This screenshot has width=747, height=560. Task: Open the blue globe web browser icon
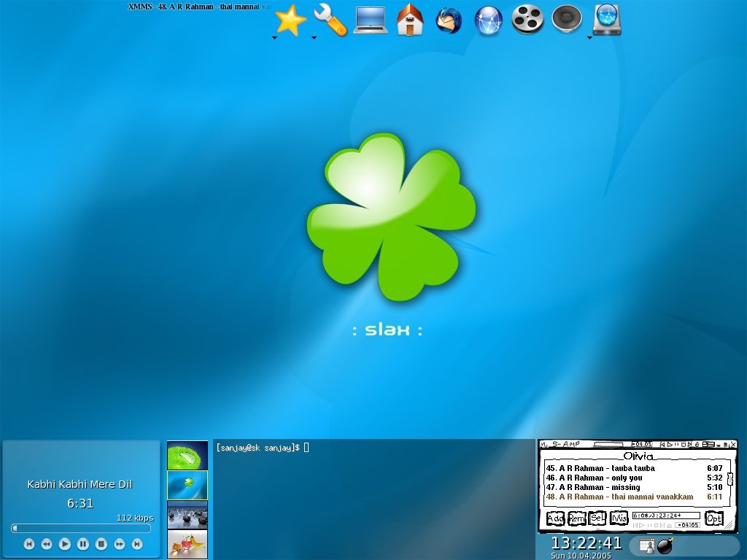pos(488,21)
